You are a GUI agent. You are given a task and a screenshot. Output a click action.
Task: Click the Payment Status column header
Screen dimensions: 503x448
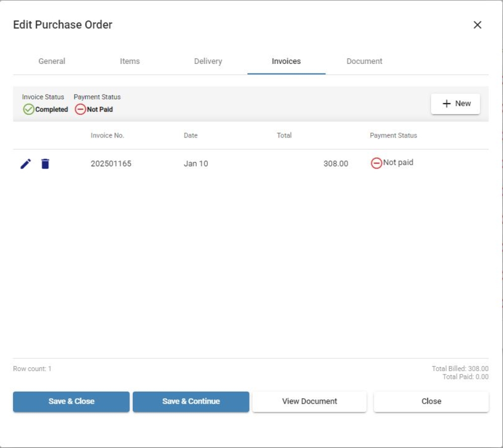pos(393,135)
